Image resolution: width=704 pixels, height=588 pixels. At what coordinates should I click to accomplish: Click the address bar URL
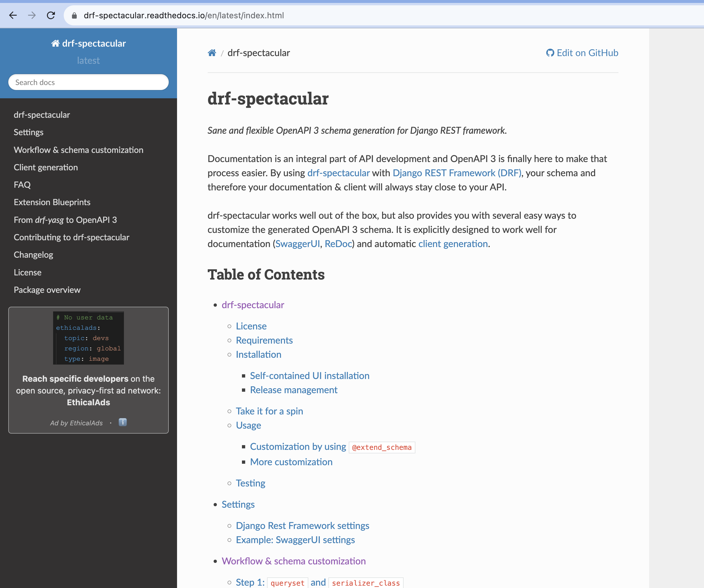click(x=184, y=16)
